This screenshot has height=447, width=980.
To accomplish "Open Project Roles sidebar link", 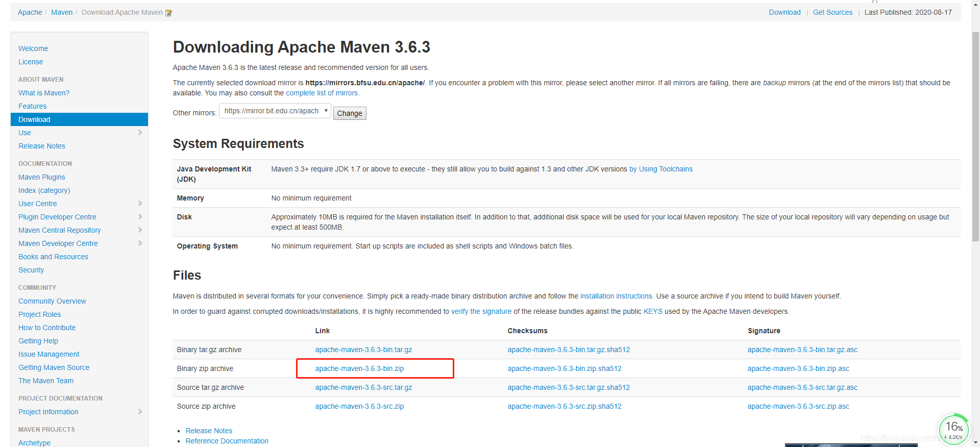I will point(39,314).
